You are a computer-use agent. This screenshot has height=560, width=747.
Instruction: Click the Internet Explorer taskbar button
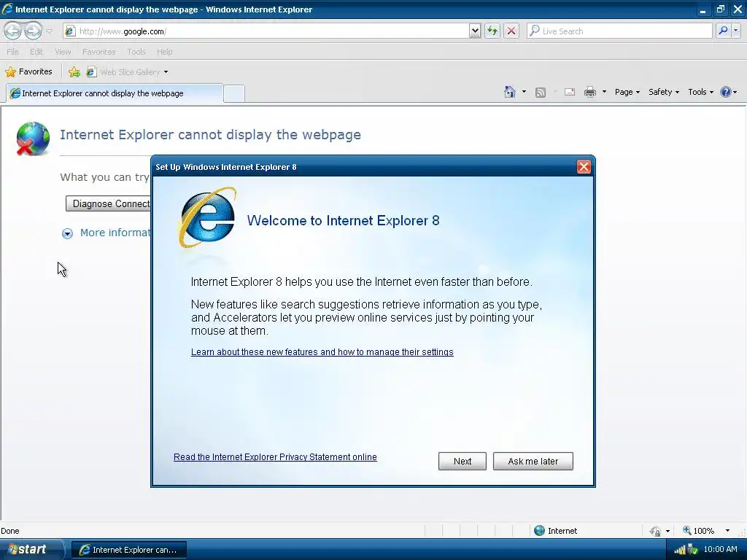(128, 550)
